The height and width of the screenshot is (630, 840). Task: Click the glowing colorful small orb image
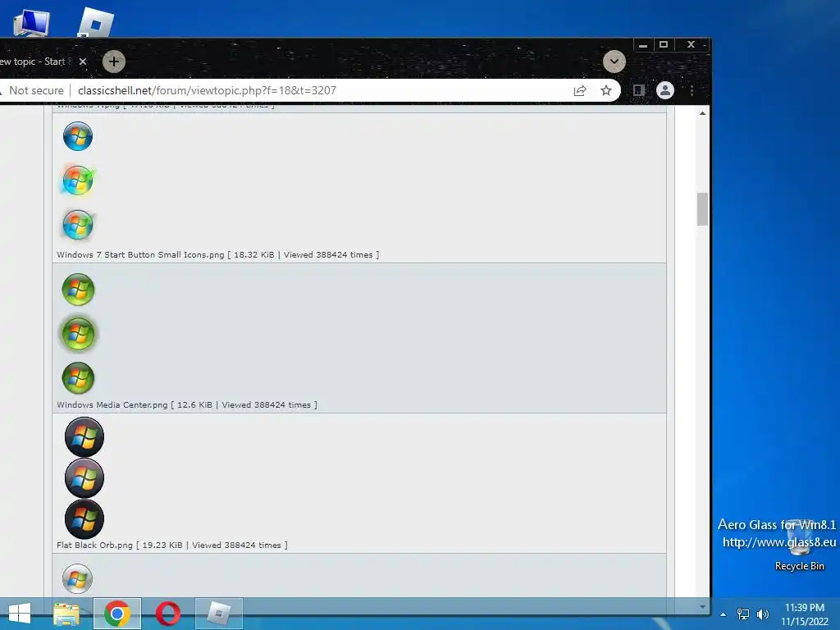[78, 180]
